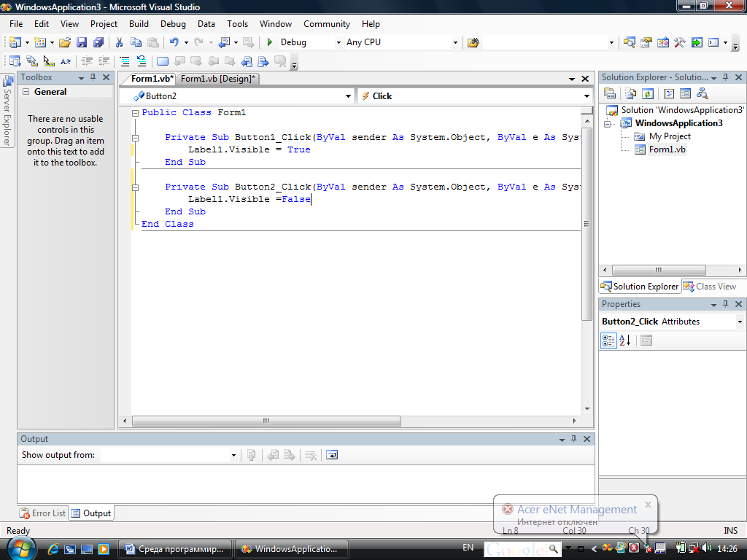The image size is (747, 560).
Task: Open the Button2_Click object dropdown in Properties
Action: coord(740,322)
